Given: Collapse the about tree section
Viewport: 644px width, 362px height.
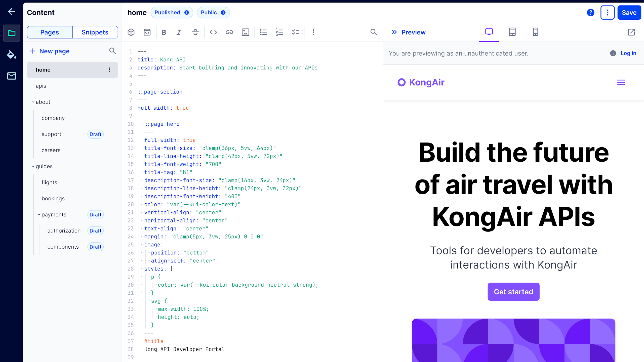Looking at the screenshot, I should click(x=33, y=102).
